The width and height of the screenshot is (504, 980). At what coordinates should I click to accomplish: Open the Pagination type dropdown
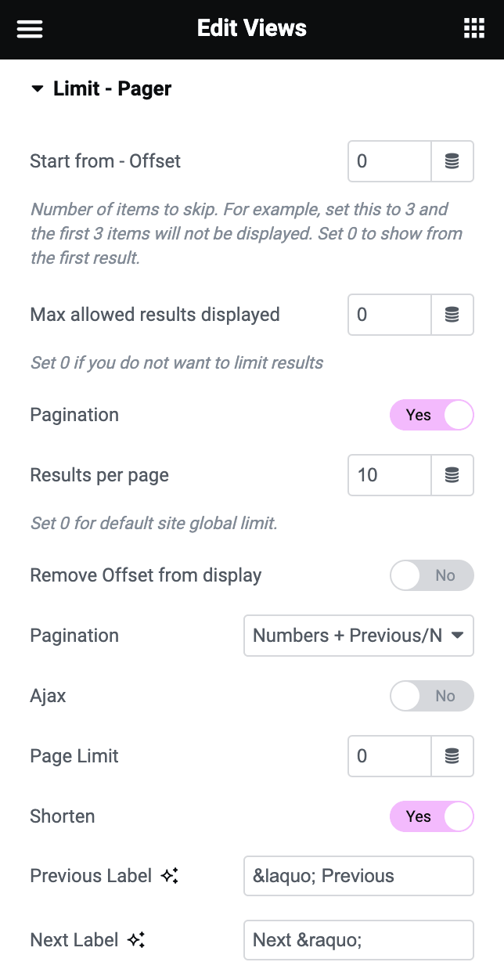coord(358,636)
